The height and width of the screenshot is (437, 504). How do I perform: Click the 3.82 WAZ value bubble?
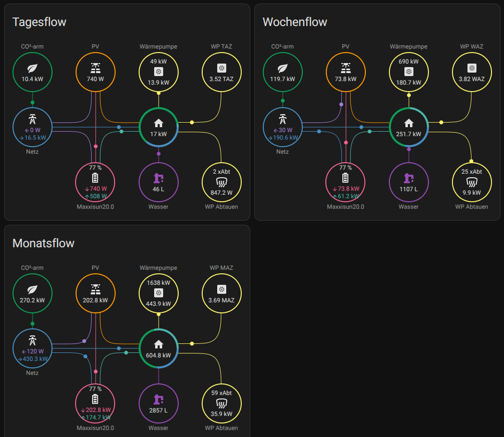pyautogui.click(x=471, y=79)
